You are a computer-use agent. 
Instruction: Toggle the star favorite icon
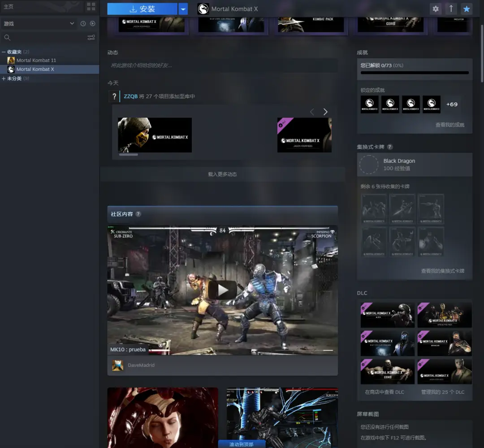(467, 9)
